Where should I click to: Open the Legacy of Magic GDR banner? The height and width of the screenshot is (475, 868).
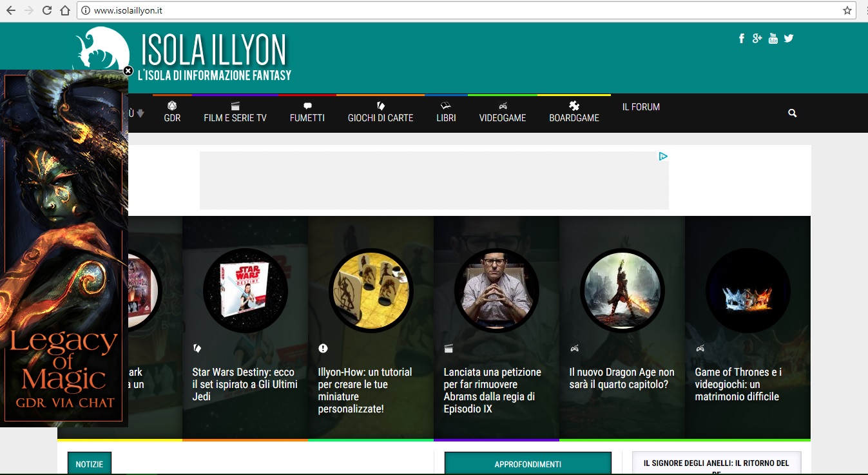64,248
